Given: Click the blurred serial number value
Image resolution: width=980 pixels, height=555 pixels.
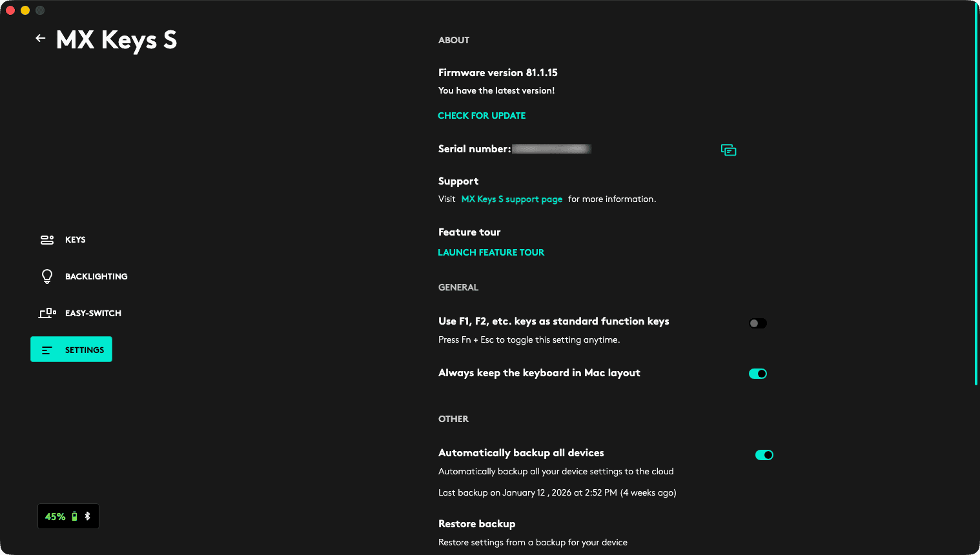Looking at the screenshot, I should tap(551, 149).
